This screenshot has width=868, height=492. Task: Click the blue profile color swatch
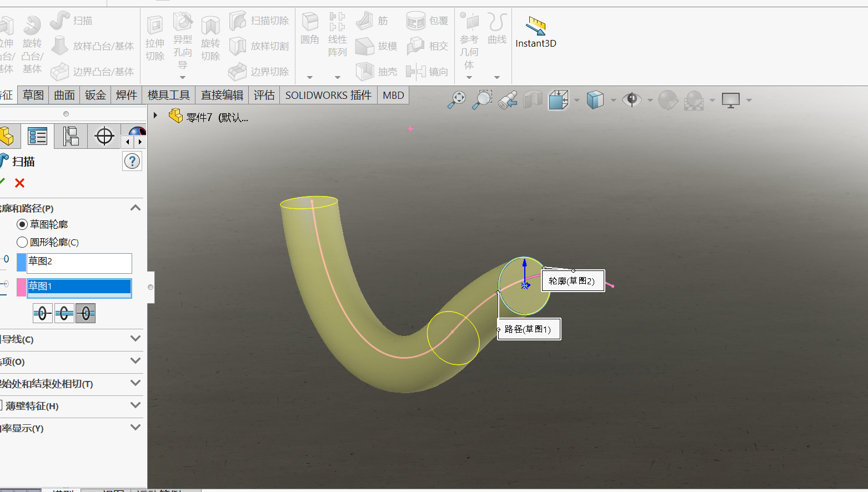(x=22, y=263)
